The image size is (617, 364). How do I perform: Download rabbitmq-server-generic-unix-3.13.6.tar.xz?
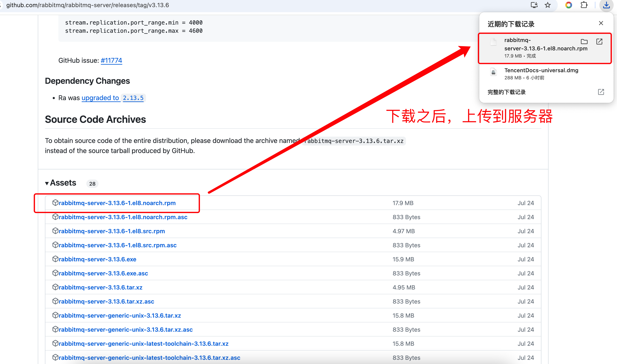tap(120, 316)
